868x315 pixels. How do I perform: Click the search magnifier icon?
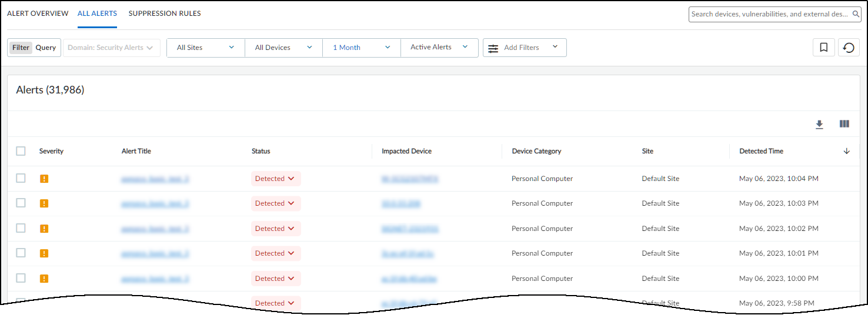point(856,14)
